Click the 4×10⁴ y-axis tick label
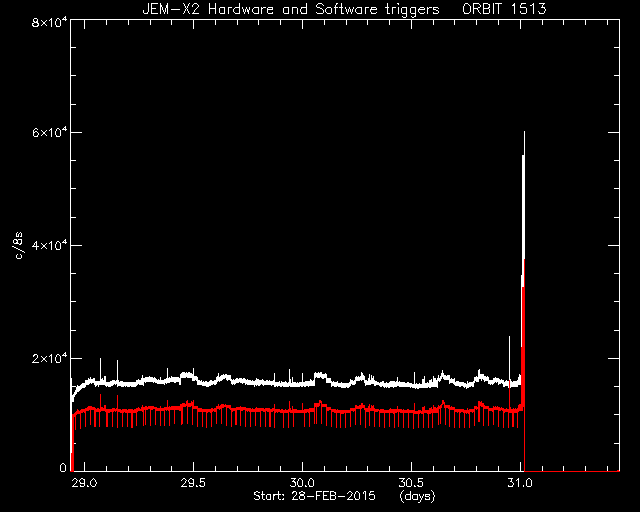 click(x=49, y=245)
